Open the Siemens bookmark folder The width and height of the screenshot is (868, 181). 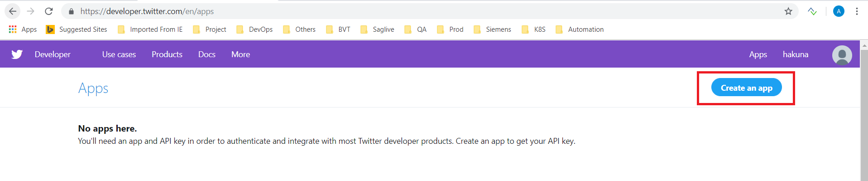(492, 29)
